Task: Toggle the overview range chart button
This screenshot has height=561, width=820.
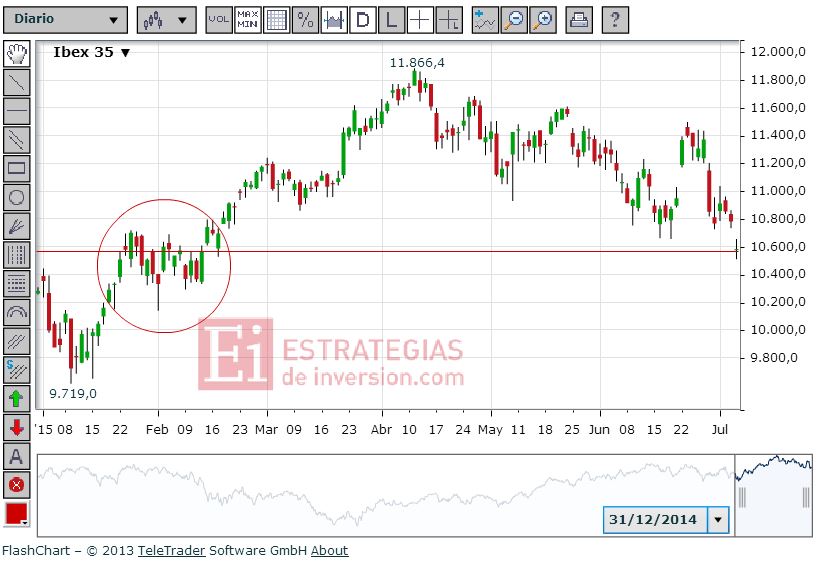Action: click(x=334, y=20)
